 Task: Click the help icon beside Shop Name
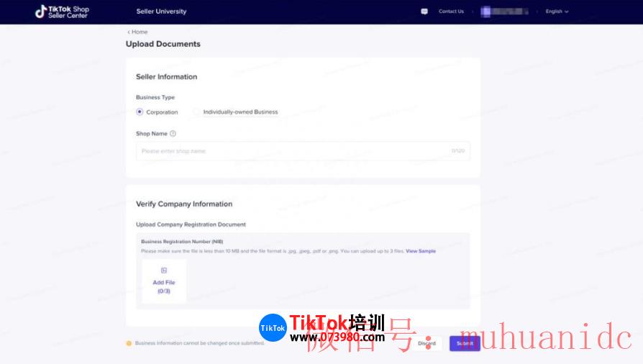point(173,134)
